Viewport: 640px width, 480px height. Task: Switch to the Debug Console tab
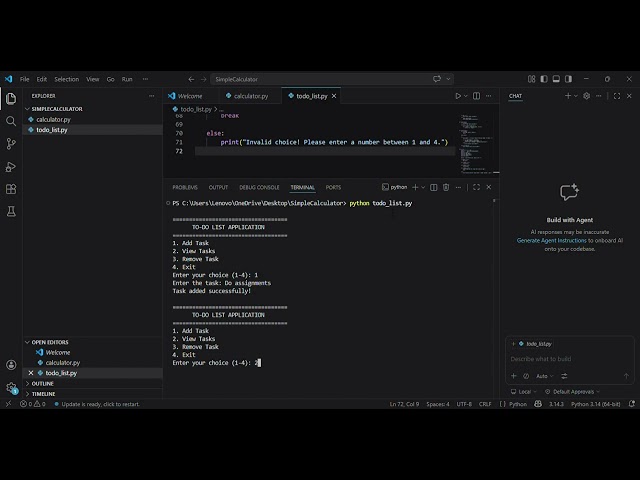[259, 187]
